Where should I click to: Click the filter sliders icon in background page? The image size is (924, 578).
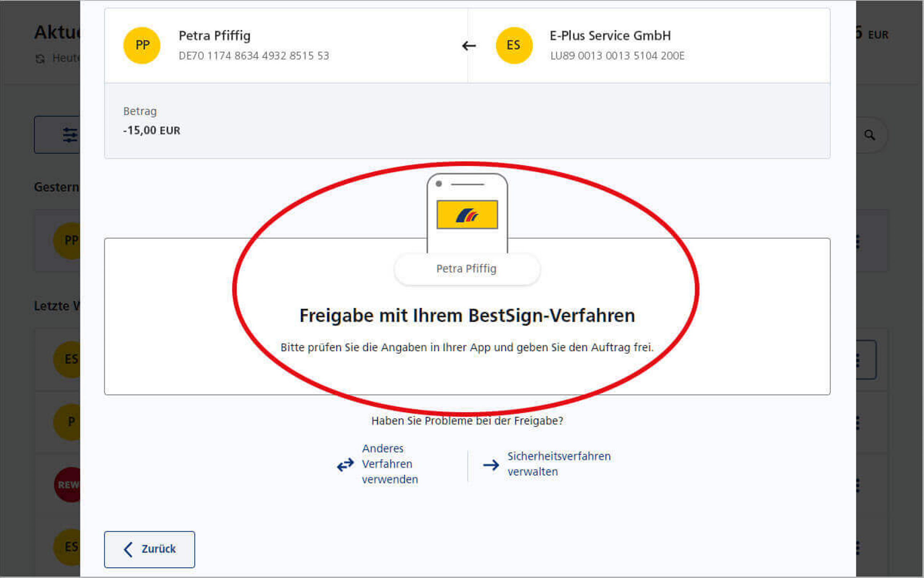coord(70,134)
